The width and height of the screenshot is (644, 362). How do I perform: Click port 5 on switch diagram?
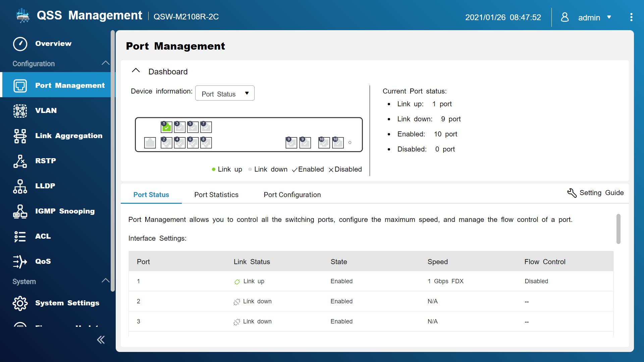coord(193,127)
